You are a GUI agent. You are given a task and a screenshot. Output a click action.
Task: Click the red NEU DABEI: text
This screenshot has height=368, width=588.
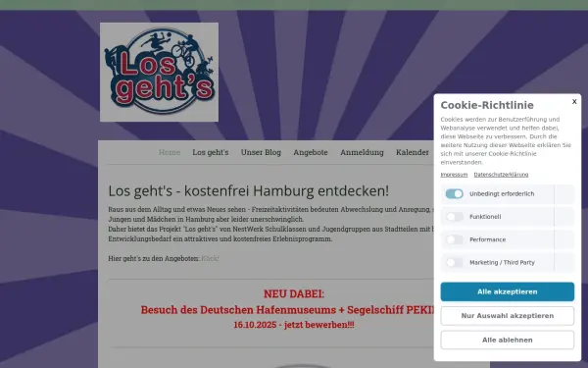click(x=294, y=293)
